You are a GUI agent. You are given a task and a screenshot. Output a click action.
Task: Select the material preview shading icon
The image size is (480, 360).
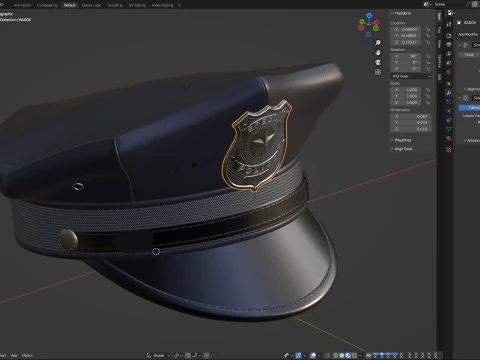click(x=348, y=355)
